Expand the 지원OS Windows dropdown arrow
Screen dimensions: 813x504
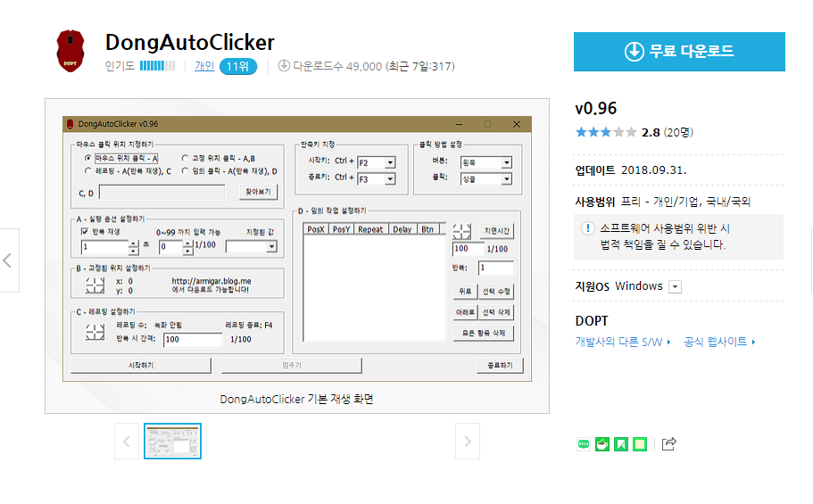675,286
